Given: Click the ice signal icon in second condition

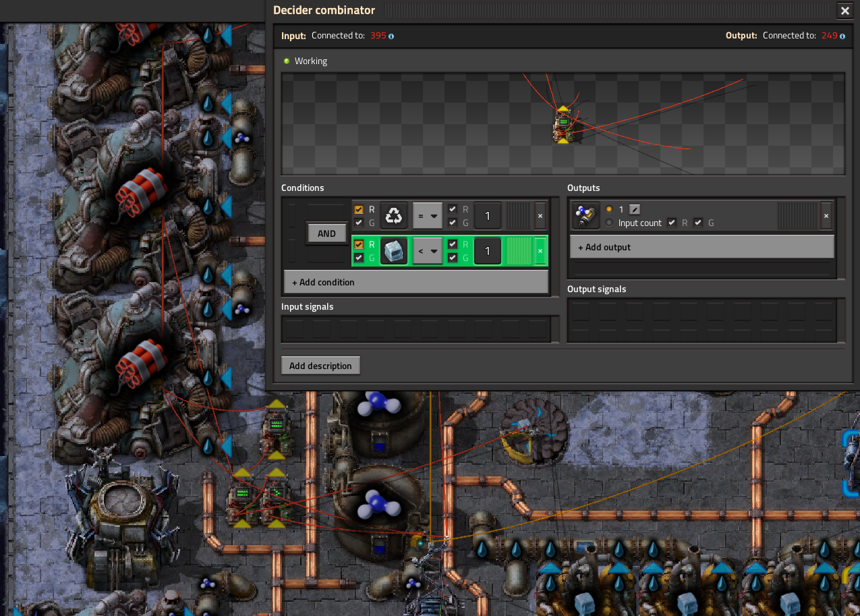Looking at the screenshot, I should pos(394,251).
